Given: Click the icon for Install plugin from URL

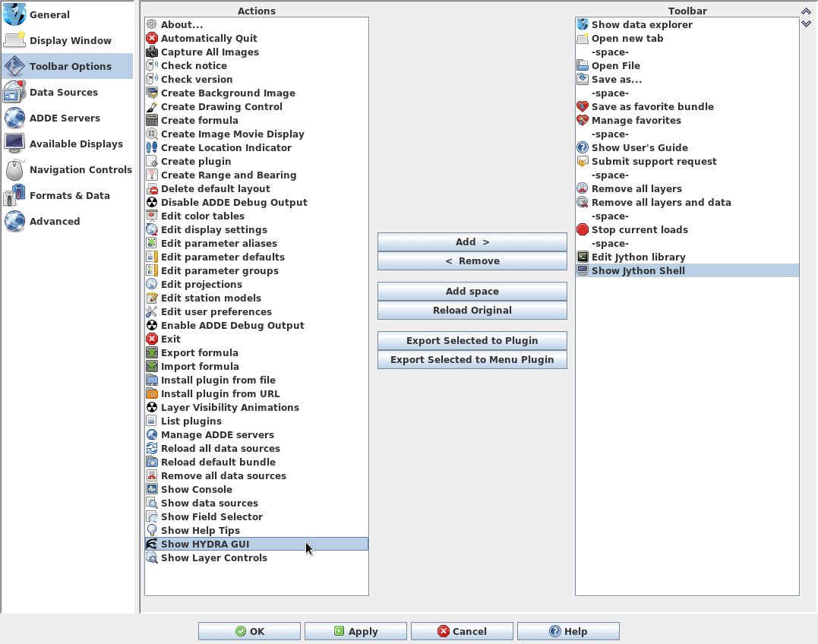Looking at the screenshot, I should pyautogui.click(x=152, y=393).
